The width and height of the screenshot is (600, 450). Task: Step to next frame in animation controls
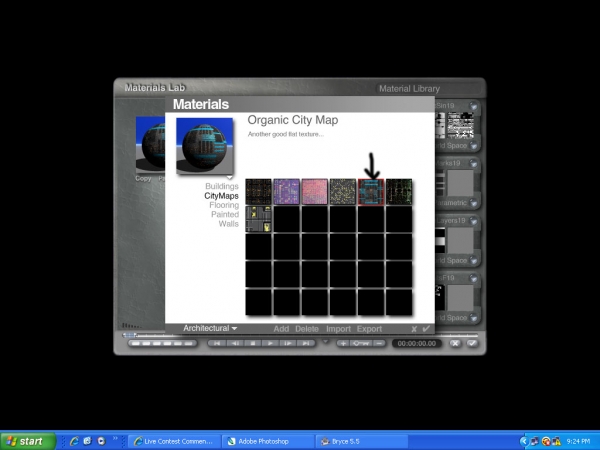pos(287,343)
